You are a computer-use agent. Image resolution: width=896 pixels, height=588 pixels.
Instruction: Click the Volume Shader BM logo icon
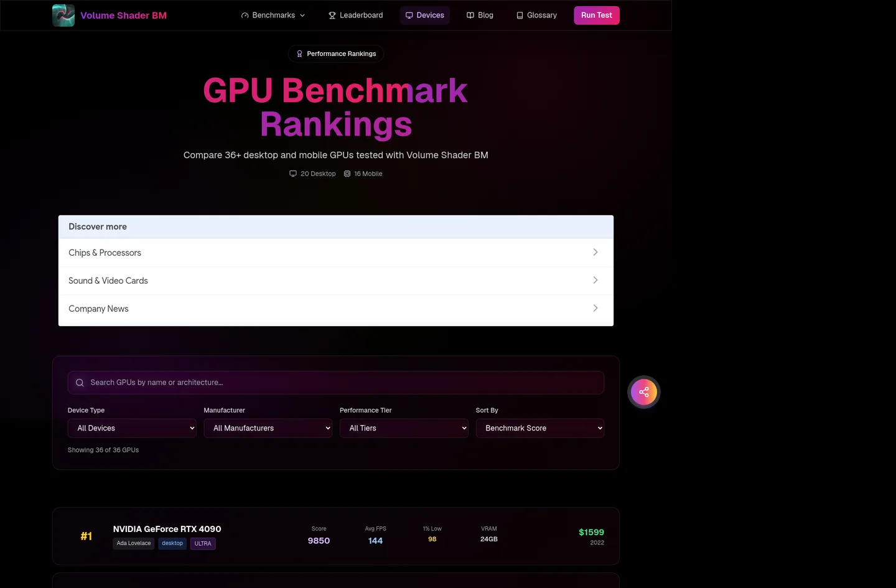(x=63, y=16)
